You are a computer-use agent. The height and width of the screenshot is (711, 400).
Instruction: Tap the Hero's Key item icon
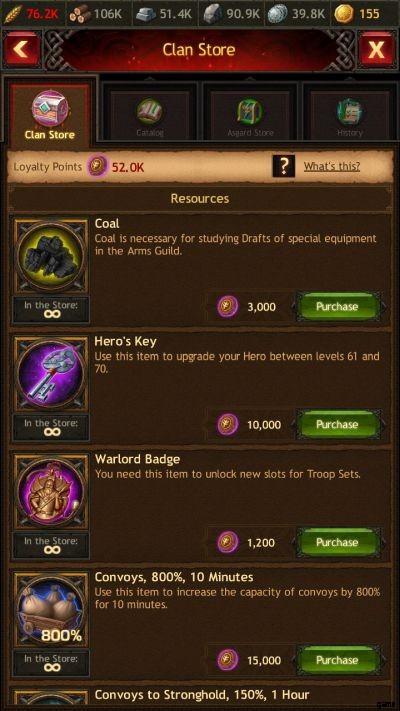[51, 374]
